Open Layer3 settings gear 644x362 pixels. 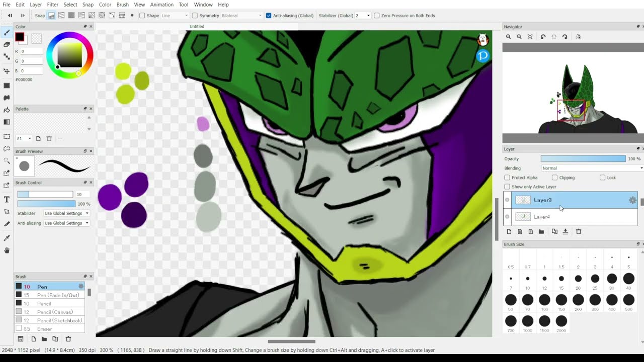(632, 200)
